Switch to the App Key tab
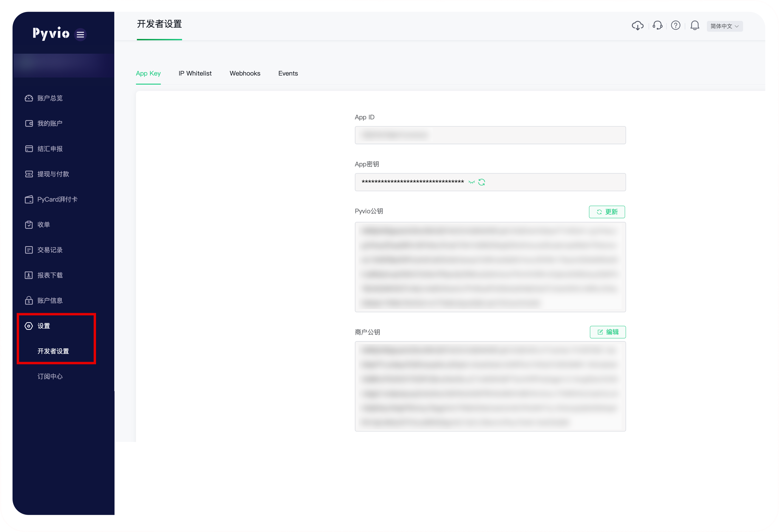 tap(148, 73)
